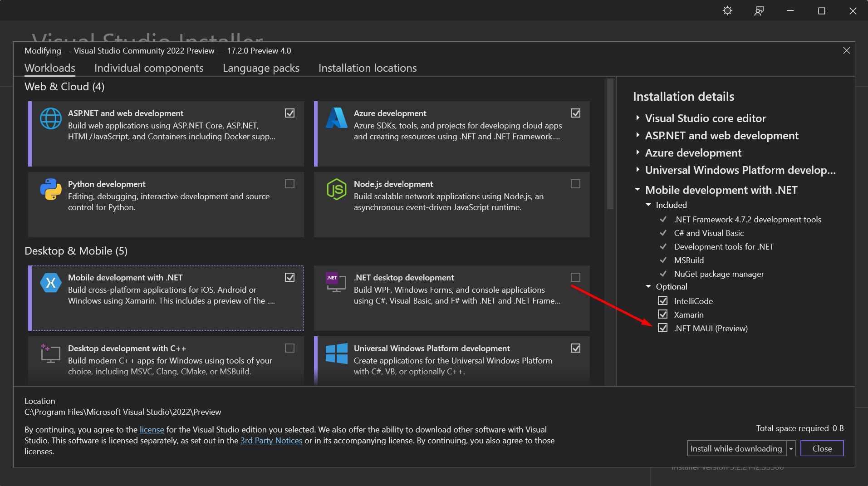Click the Mobile development with .NET Xamarin icon

click(51, 282)
